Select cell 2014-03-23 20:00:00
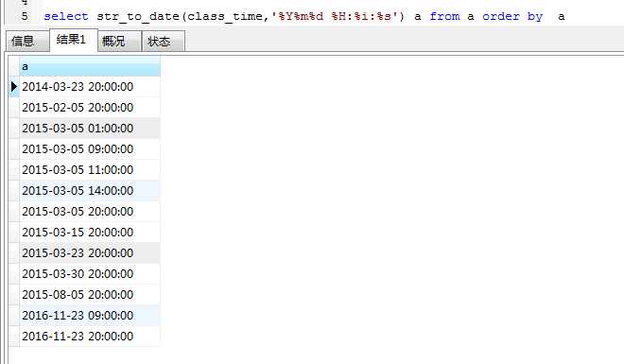 tap(90, 87)
